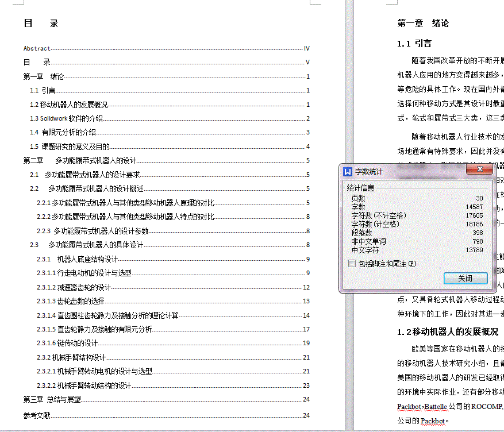This screenshot has width=504, height=432.
Task: Open the 第三章 总结与展望 TOC line
Action: [52, 398]
